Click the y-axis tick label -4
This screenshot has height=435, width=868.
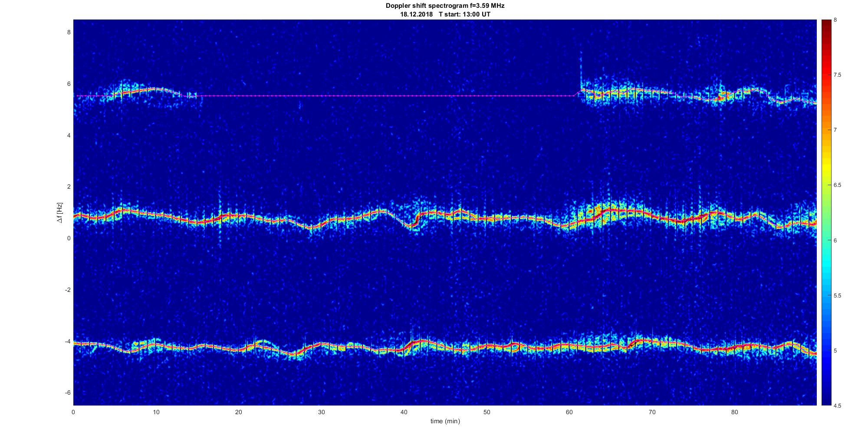(68, 341)
